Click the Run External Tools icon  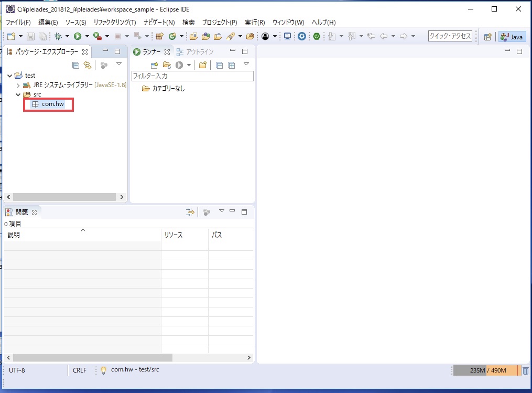pos(97,36)
